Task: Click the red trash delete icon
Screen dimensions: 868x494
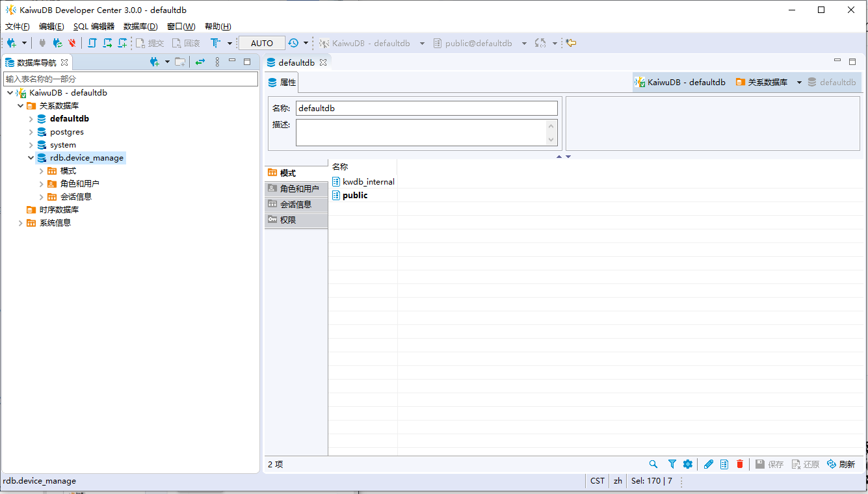Action: (740, 464)
